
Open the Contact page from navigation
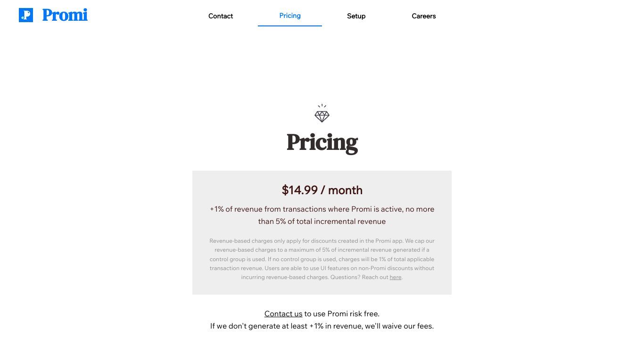tap(221, 16)
